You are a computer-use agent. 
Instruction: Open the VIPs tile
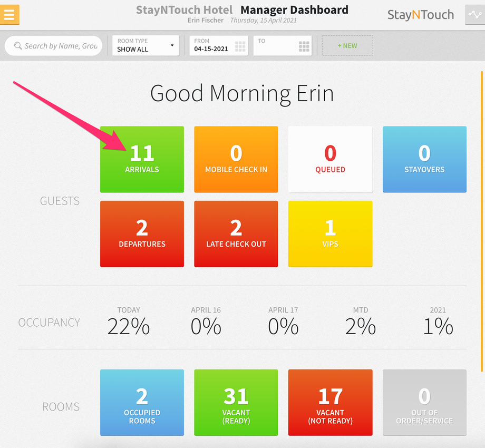pyautogui.click(x=331, y=233)
